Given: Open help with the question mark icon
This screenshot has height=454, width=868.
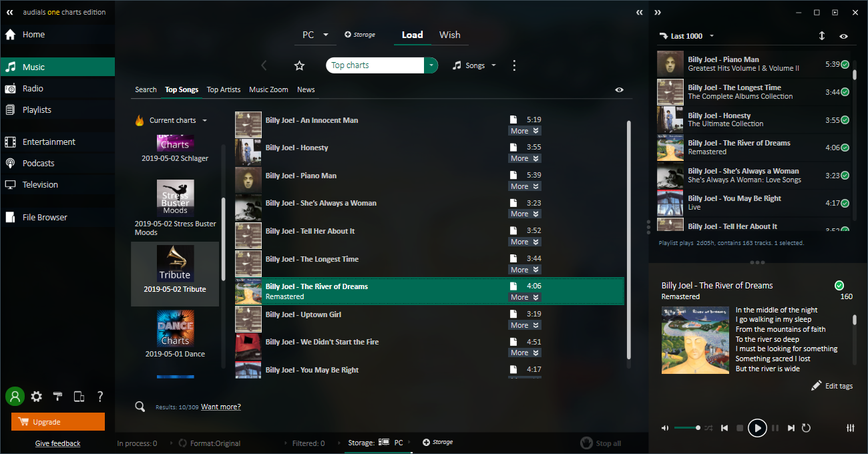Looking at the screenshot, I should pos(100,397).
